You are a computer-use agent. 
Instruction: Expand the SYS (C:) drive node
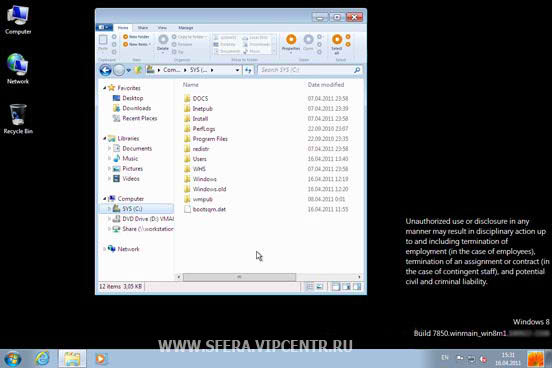pyautogui.click(x=109, y=209)
